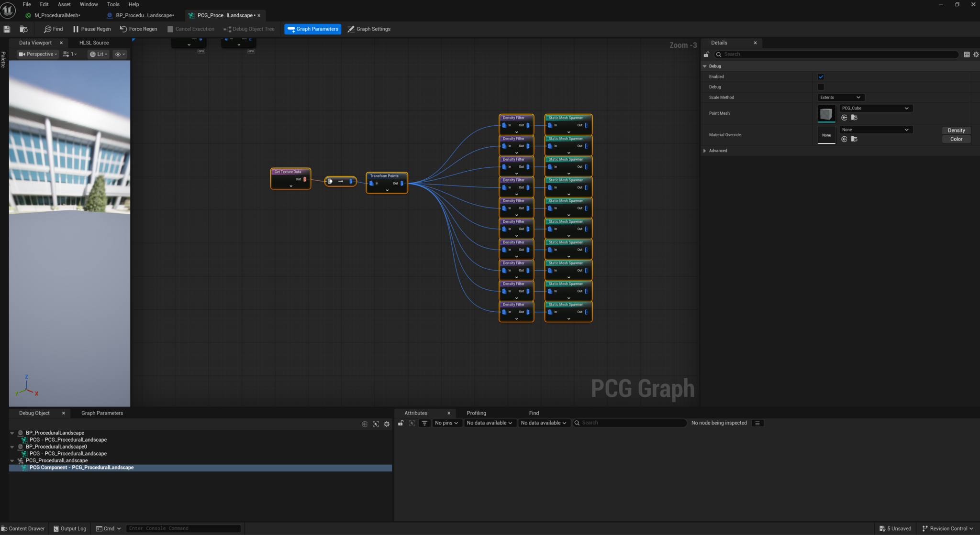
Task: Open the Perspective viewport mode dropdown
Action: [38, 55]
